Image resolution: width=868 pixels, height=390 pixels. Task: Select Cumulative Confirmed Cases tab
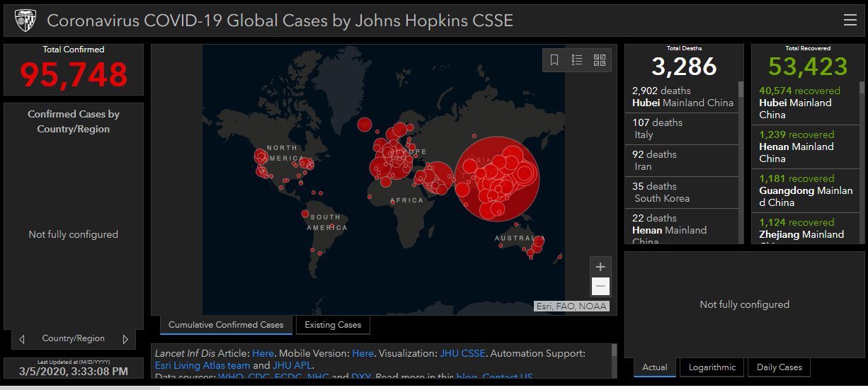(x=226, y=325)
